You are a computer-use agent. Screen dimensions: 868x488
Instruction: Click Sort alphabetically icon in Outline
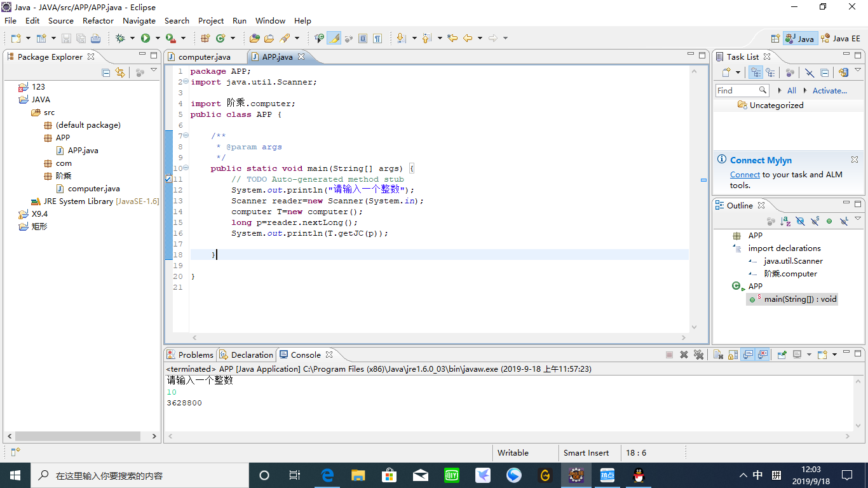786,221
